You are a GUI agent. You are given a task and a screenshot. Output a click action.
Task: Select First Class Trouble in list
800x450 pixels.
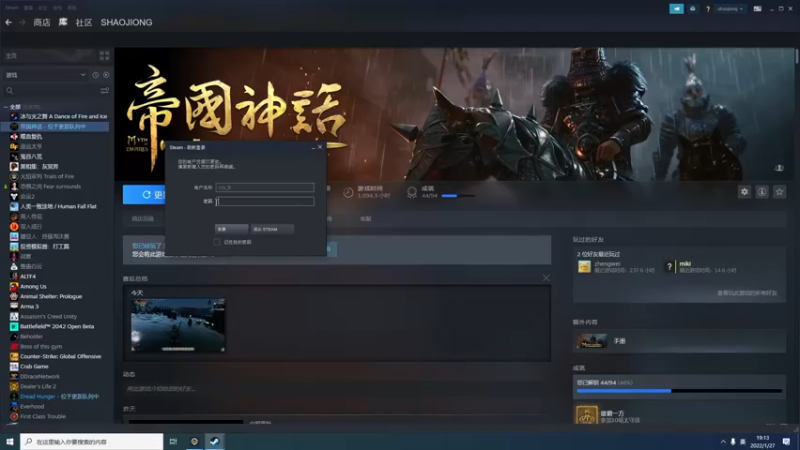[x=43, y=416]
